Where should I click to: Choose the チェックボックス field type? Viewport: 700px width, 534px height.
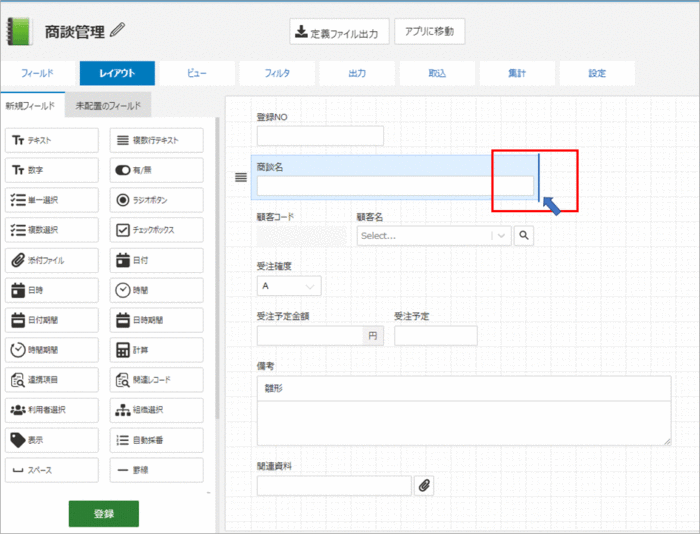[x=157, y=230]
